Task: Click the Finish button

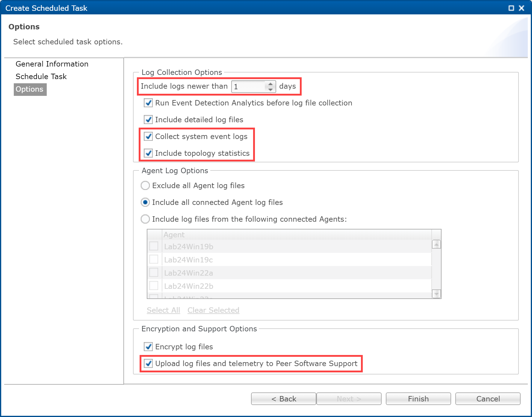Action: pos(418,399)
